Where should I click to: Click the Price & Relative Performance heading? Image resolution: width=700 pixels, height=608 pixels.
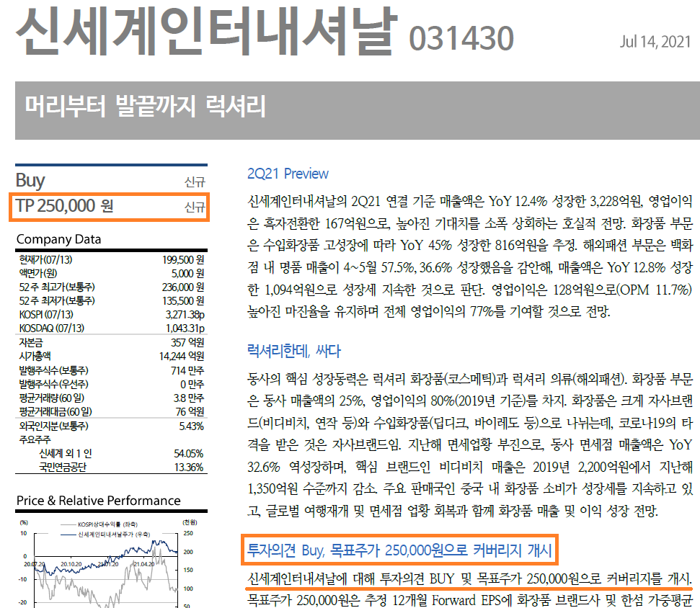(99, 501)
